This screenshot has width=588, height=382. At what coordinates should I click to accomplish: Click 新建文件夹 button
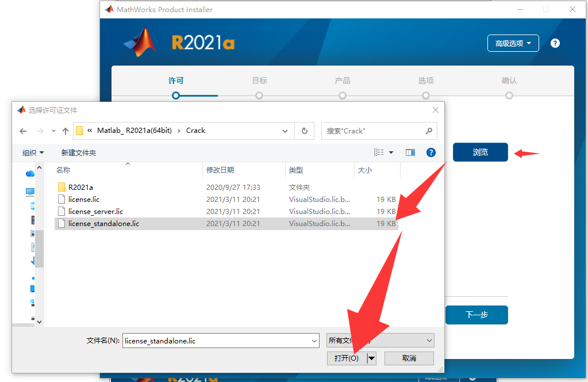tap(79, 152)
